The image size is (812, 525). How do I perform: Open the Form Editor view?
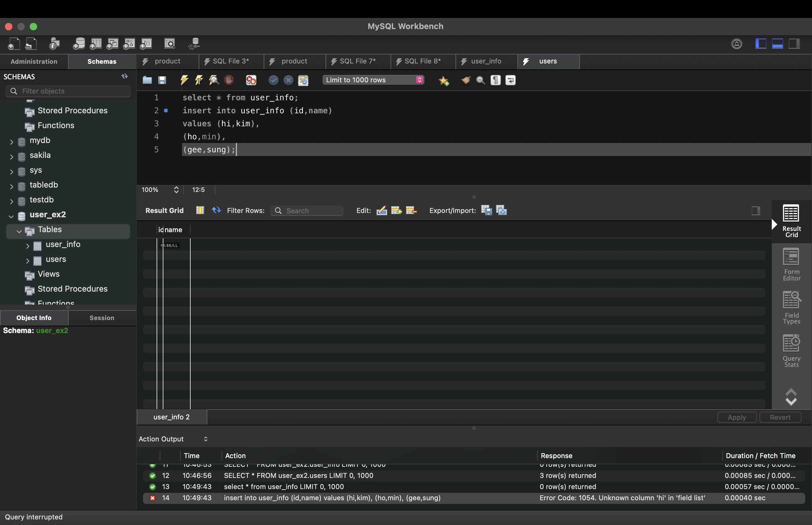[x=791, y=265]
